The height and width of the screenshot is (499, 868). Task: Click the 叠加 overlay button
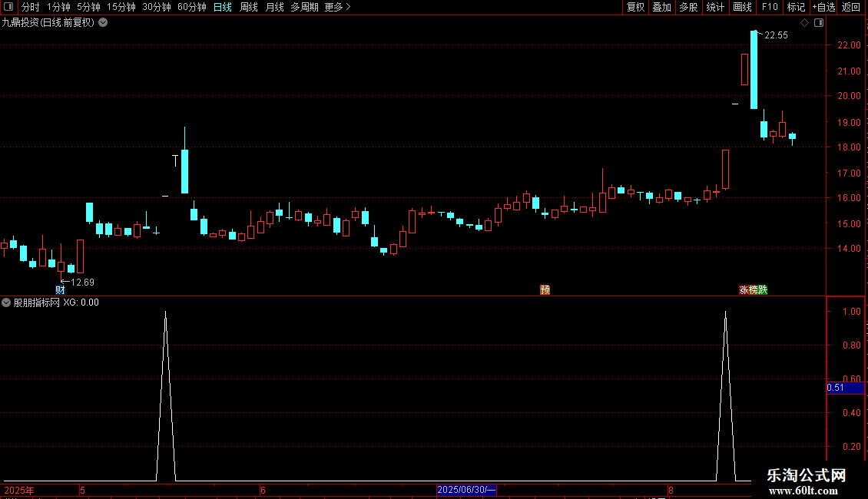pos(661,7)
